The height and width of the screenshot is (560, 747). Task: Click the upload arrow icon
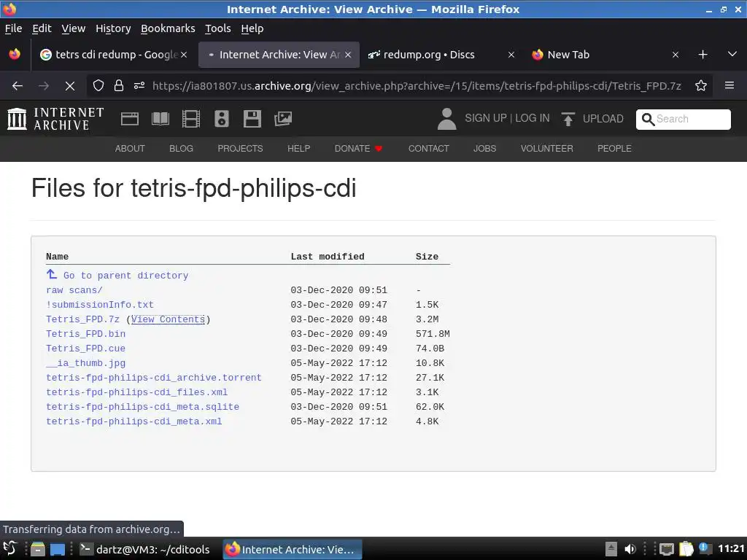568,119
